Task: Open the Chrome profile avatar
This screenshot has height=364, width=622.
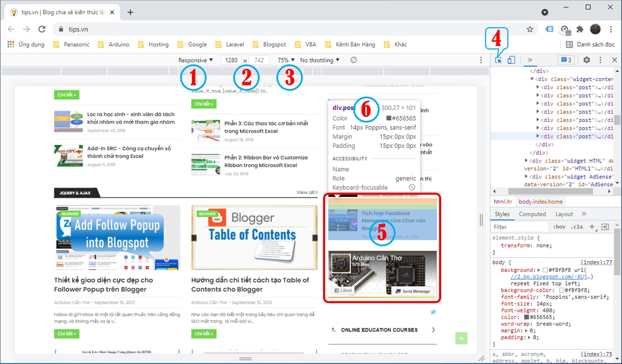Action: pyautogui.click(x=595, y=29)
